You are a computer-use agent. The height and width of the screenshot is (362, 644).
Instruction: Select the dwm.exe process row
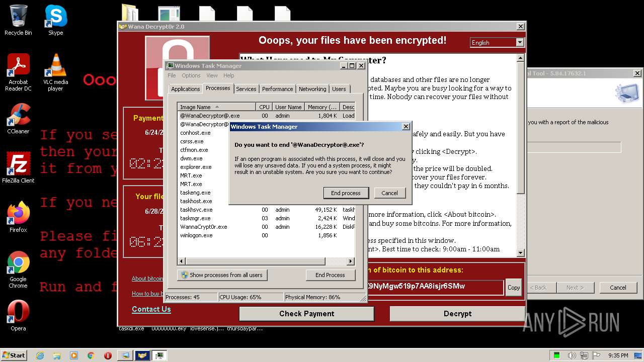coord(204,158)
